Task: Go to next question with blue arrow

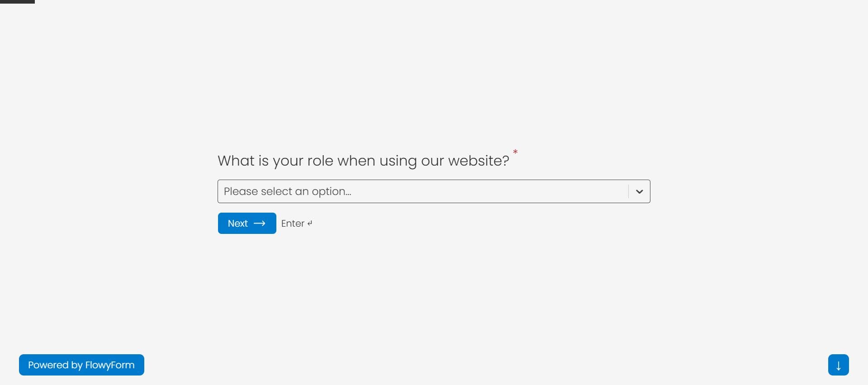Action: click(x=838, y=365)
